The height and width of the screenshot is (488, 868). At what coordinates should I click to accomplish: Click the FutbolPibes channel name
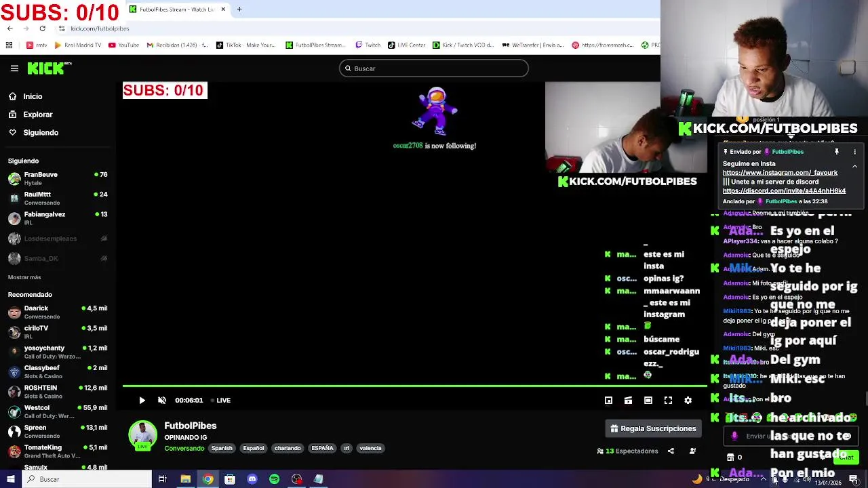tap(191, 426)
